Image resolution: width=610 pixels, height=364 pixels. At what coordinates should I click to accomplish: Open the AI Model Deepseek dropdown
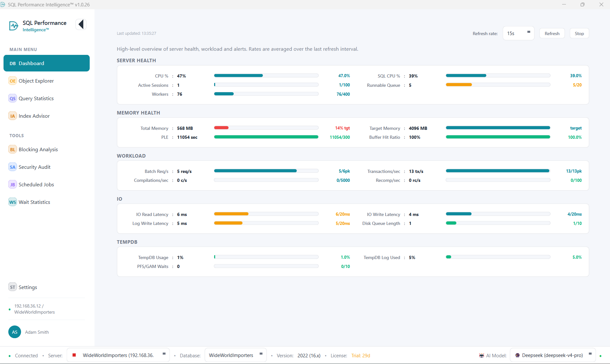[553, 355]
